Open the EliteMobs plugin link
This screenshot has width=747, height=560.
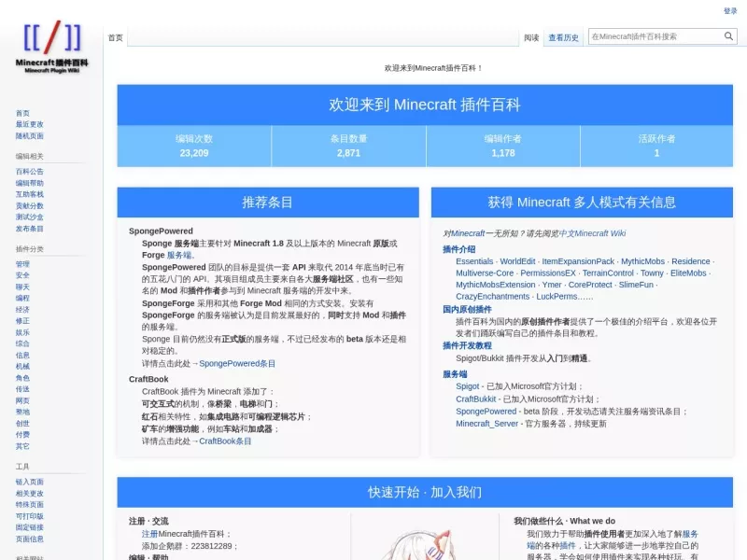[688, 273]
